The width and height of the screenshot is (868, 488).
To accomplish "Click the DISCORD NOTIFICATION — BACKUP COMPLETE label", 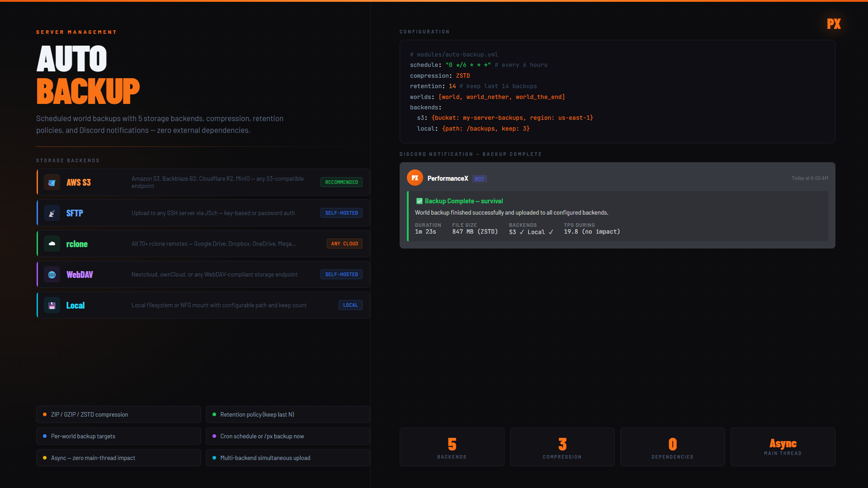I will (x=471, y=154).
